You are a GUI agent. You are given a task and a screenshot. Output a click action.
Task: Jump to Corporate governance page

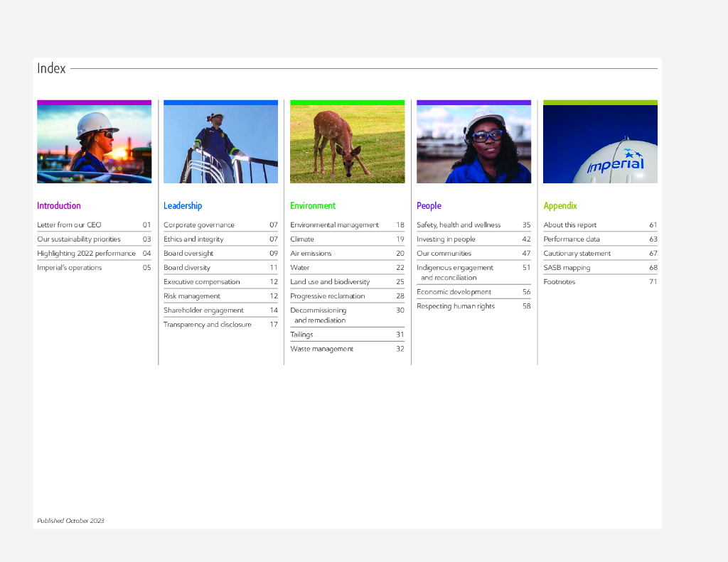coord(199,225)
